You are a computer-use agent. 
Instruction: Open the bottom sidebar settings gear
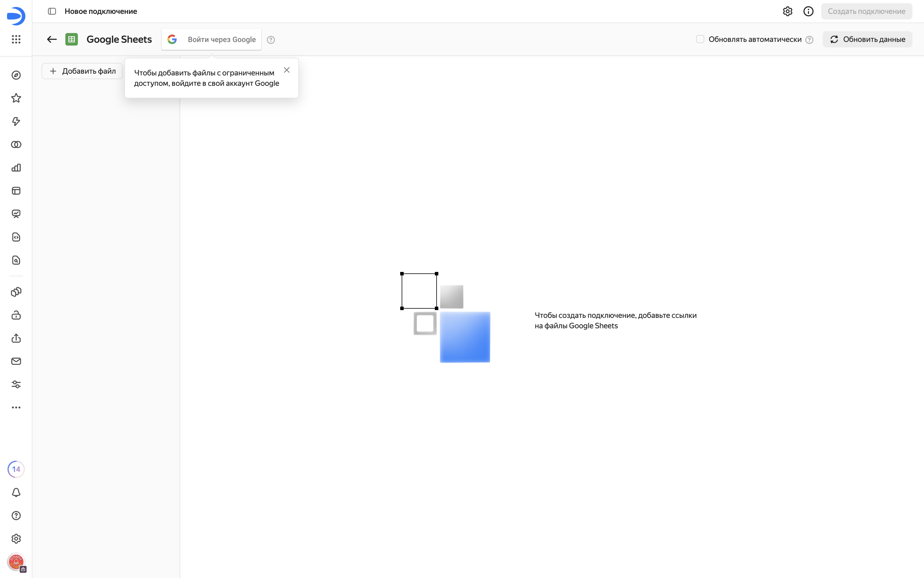(16, 539)
